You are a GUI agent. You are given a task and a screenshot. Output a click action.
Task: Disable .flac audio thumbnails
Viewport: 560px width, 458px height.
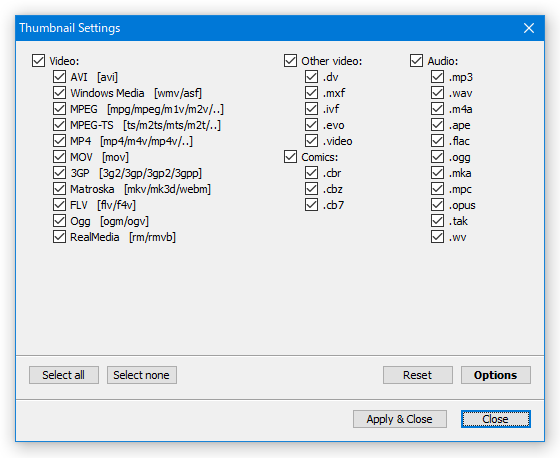[x=438, y=141]
